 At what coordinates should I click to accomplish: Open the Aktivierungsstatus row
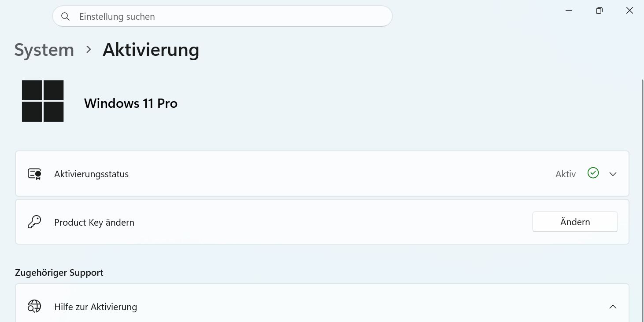click(322, 174)
